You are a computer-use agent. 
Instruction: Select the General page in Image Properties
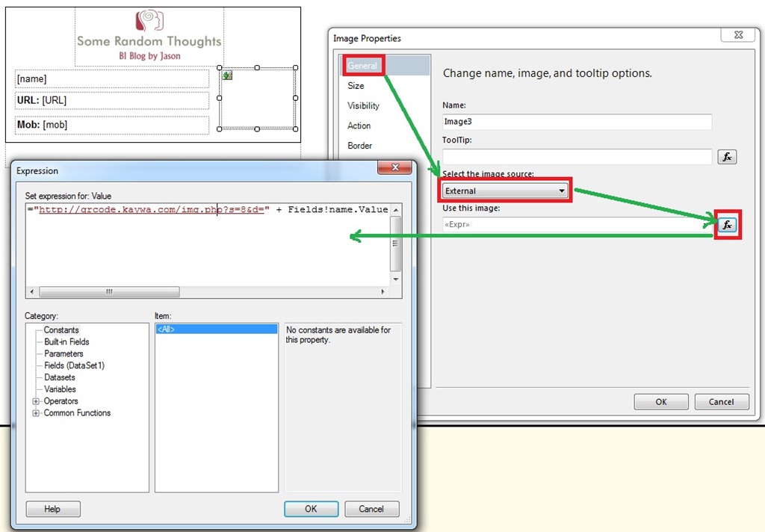click(x=362, y=66)
